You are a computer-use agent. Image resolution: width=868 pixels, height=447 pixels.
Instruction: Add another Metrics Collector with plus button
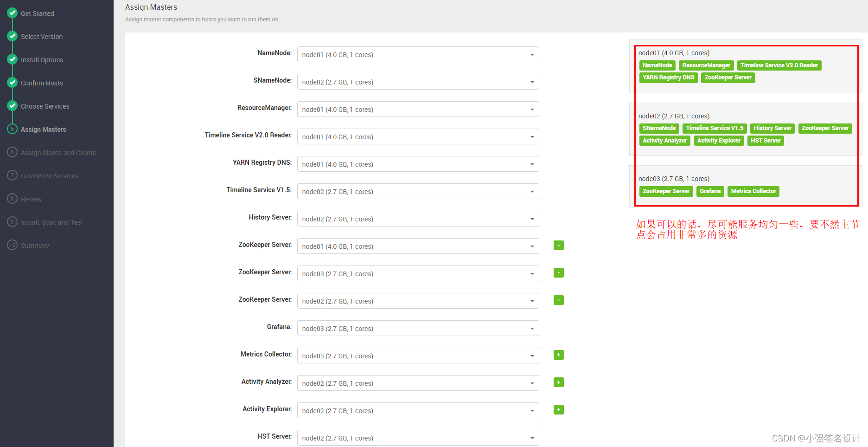click(x=559, y=355)
